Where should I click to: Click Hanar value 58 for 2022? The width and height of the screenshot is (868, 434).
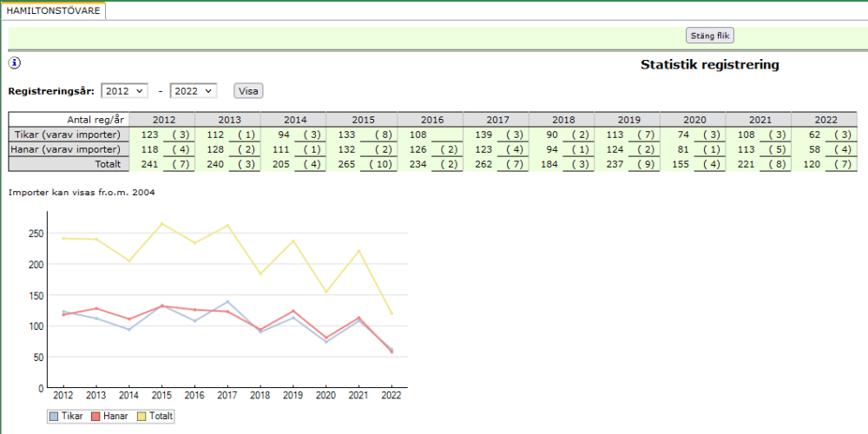pos(815,149)
